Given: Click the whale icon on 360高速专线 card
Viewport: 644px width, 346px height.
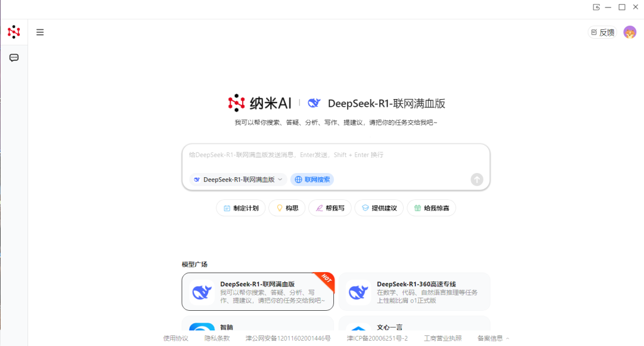Looking at the screenshot, I should 358,292.
